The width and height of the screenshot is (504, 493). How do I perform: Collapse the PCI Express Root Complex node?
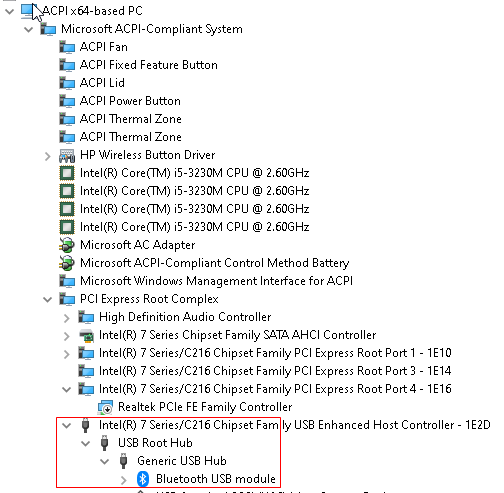tap(48, 299)
